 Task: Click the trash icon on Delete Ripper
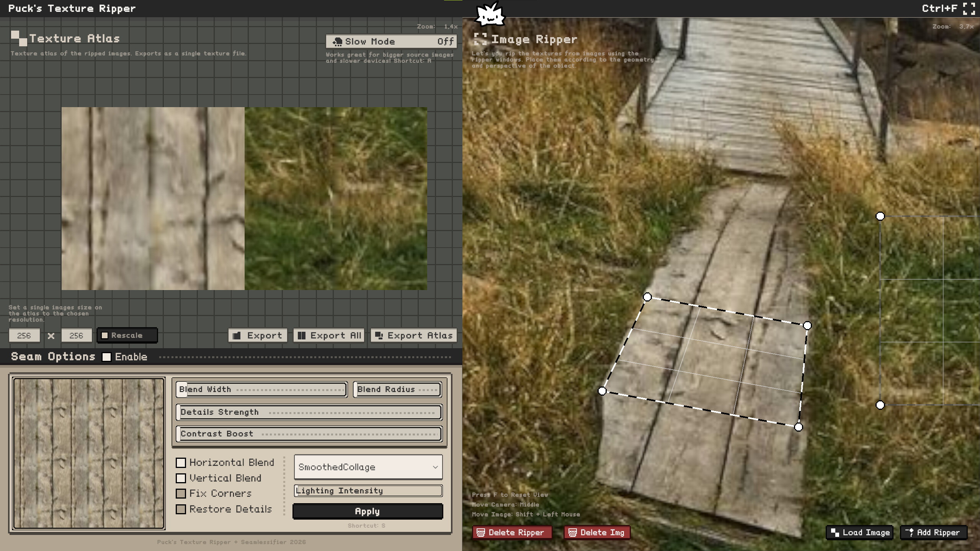(481, 533)
